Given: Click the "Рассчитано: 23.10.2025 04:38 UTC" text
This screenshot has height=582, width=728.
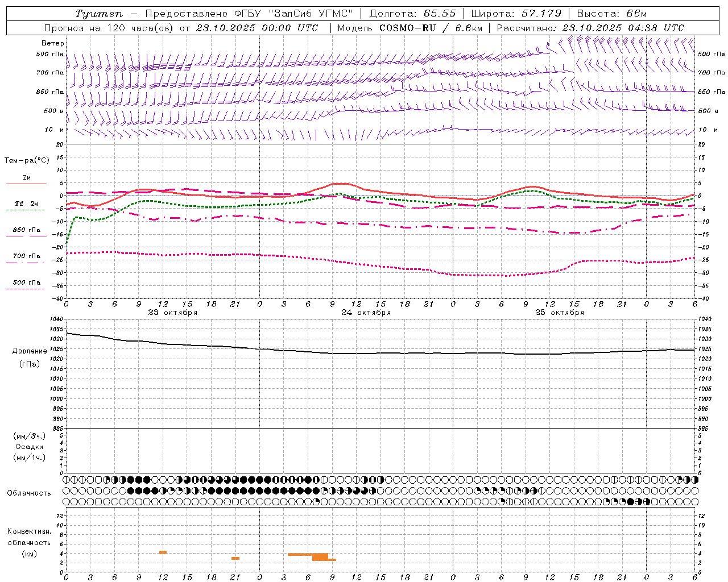Looking at the screenshot, I should coord(590,28).
